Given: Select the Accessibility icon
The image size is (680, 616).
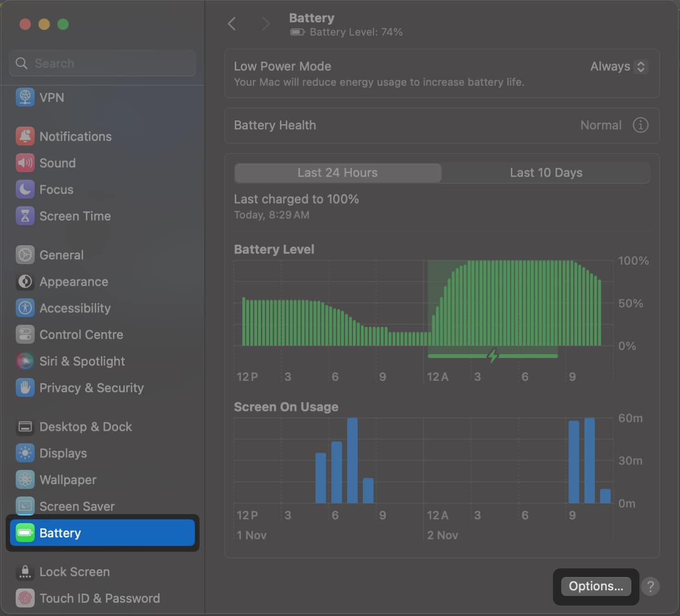Looking at the screenshot, I should click(25, 308).
